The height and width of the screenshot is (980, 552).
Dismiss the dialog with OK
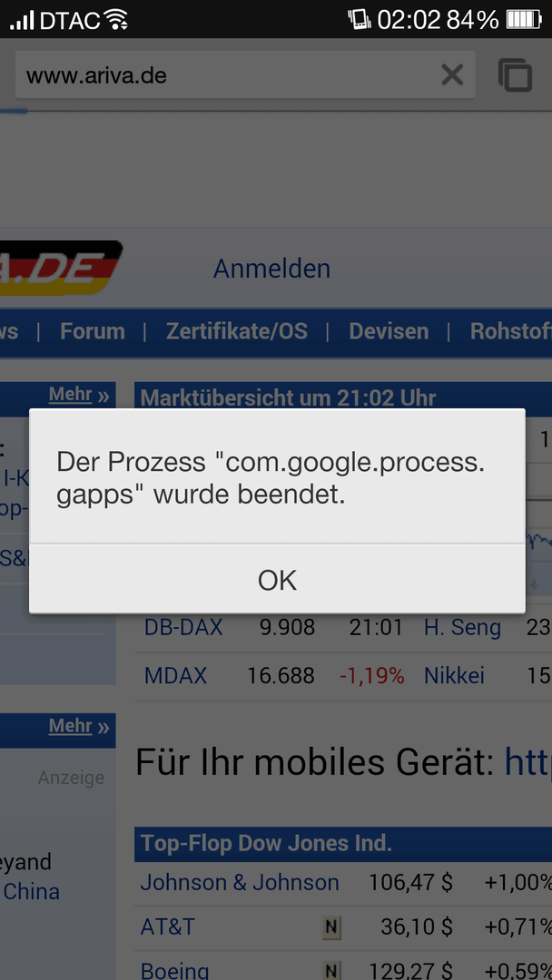[277, 579]
